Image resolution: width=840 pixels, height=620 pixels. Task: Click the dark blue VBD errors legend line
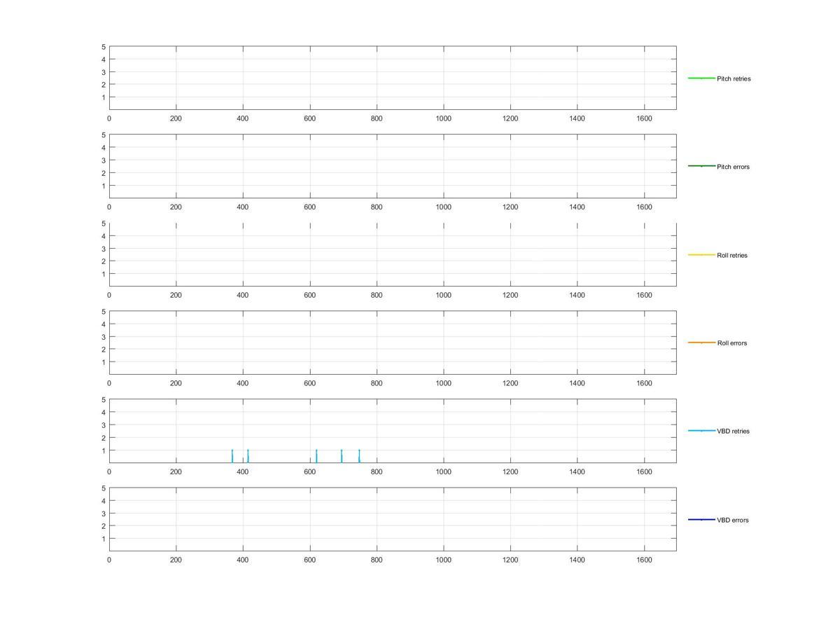point(701,519)
